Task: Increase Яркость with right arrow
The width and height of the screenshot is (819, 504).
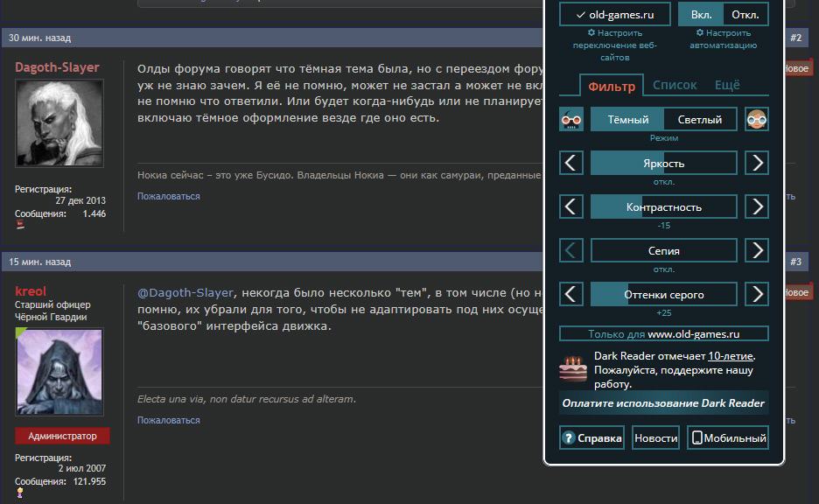Action: (x=756, y=163)
